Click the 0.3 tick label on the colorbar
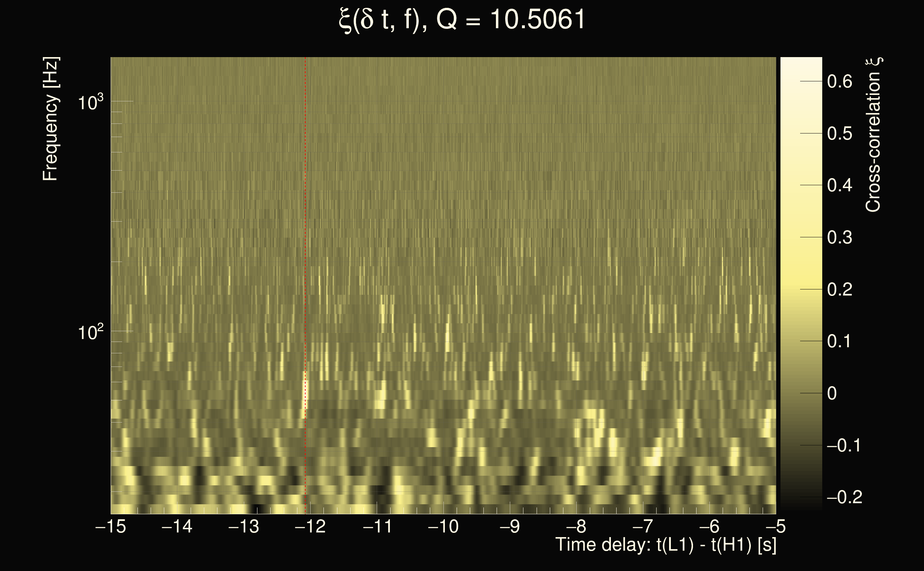Image resolution: width=924 pixels, height=571 pixels. click(x=839, y=238)
